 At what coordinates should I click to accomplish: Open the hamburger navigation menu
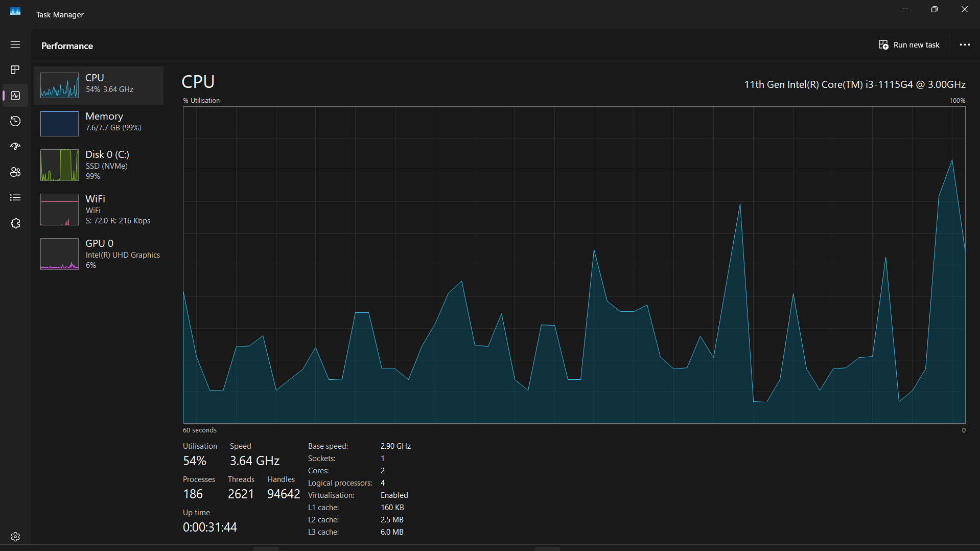pyautogui.click(x=15, y=44)
